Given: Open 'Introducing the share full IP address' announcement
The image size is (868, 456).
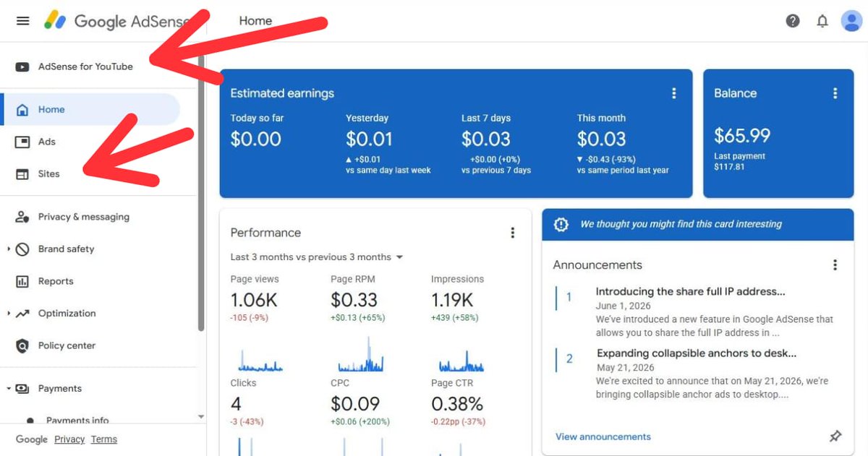Looking at the screenshot, I should [691, 292].
